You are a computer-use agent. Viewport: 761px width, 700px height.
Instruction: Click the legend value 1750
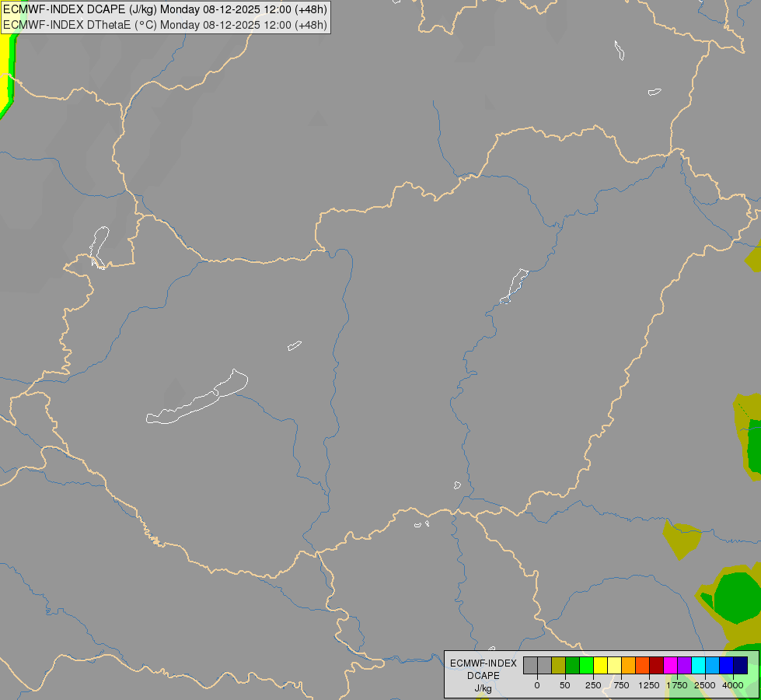677,685
